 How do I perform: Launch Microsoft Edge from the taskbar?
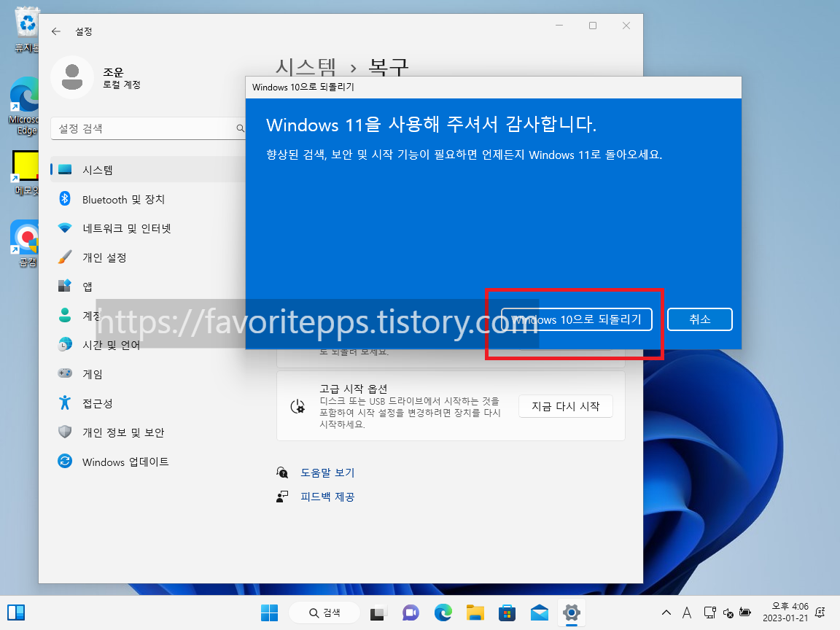[443, 612]
